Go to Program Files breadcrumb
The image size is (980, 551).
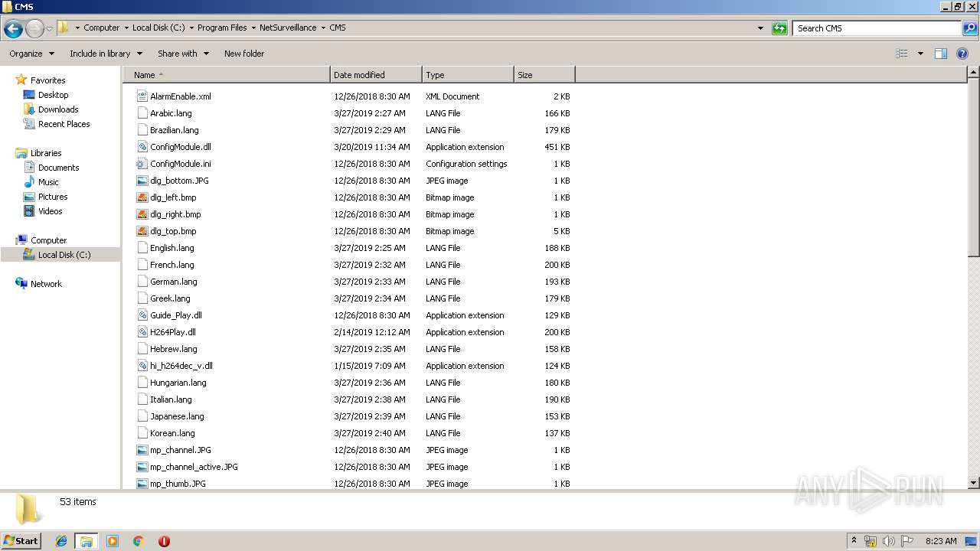(x=222, y=28)
